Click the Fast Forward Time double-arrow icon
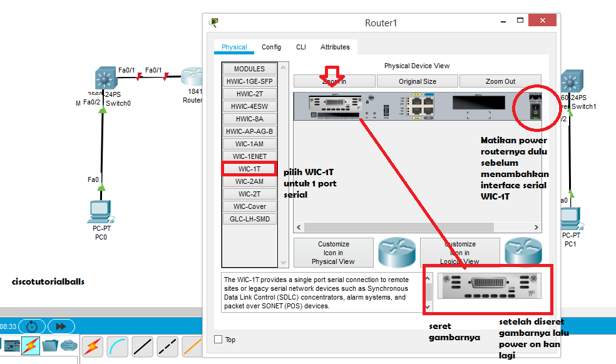Screen dimensions: 616x364 [x=61, y=326]
